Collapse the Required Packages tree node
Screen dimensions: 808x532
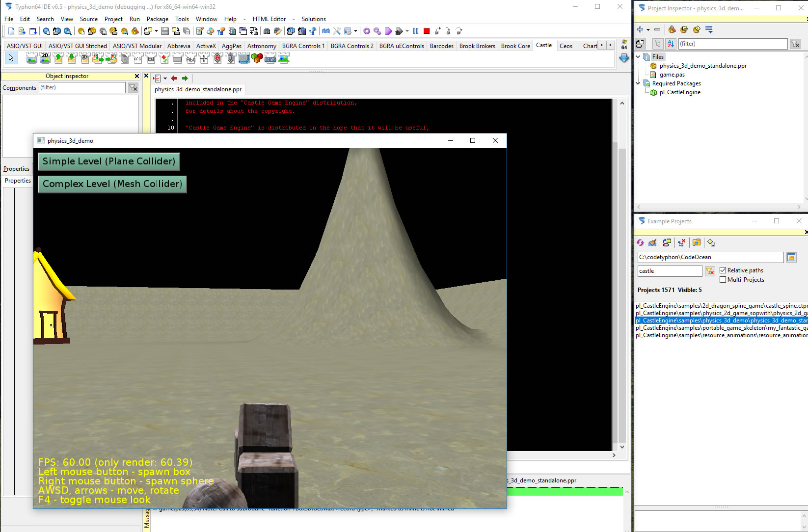(x=638, y=83)
